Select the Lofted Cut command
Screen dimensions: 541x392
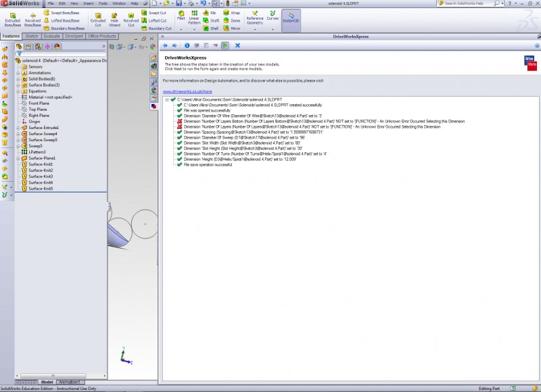(154, 21)
